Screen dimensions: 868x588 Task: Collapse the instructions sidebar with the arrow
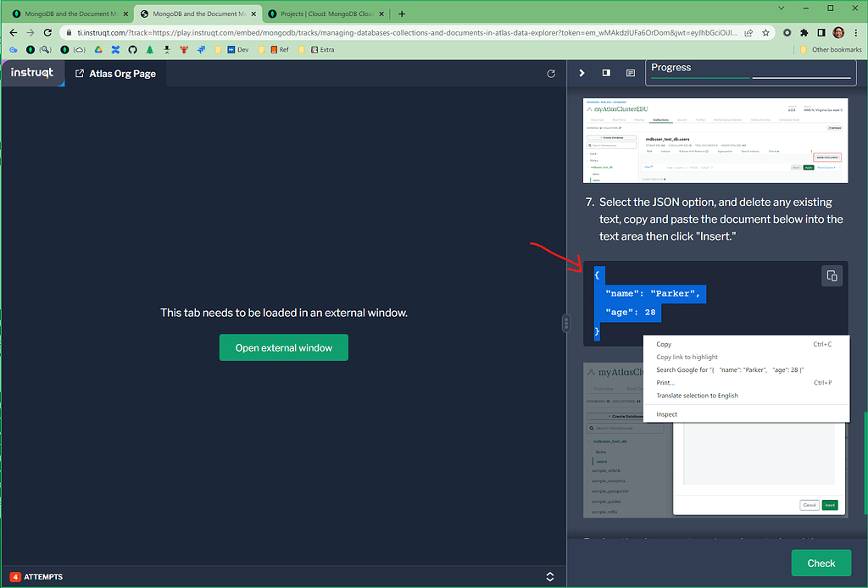581,74
